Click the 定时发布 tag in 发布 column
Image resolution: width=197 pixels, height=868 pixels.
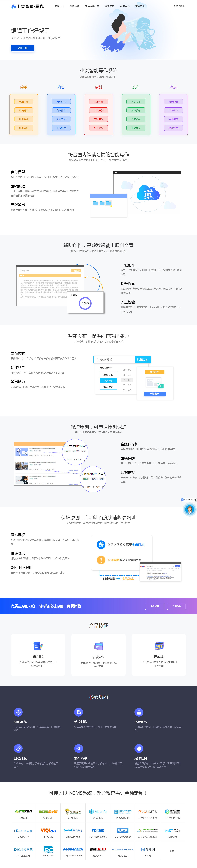(x=136, y=110)
